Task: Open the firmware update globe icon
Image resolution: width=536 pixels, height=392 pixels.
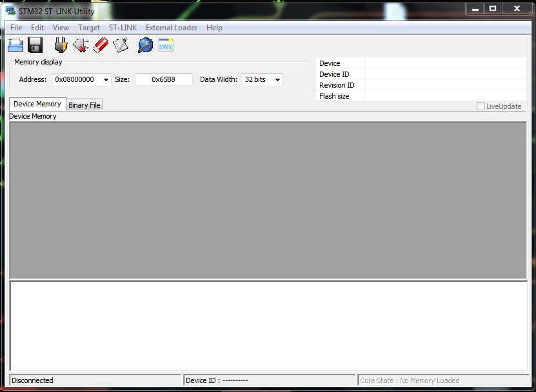Action: coord(146,45)
